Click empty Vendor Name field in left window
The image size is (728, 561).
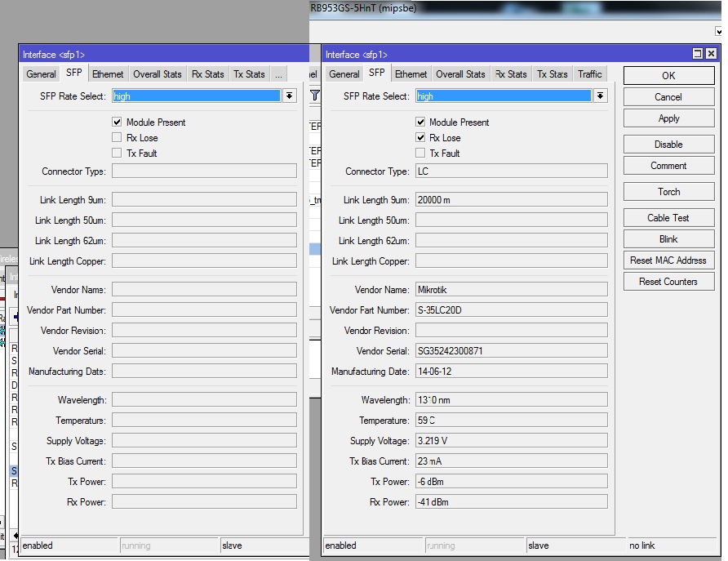[x=204, y=290]
